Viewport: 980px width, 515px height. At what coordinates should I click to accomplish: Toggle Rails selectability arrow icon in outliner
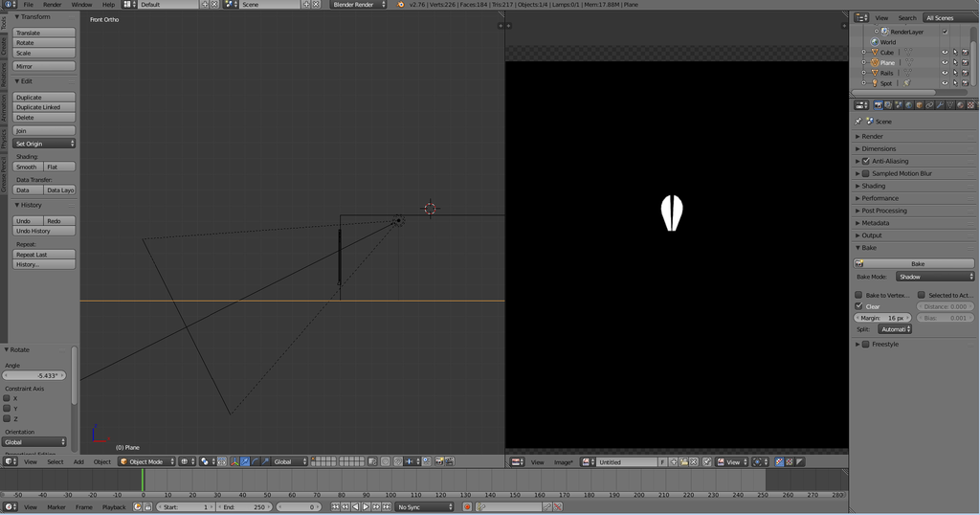955,73
